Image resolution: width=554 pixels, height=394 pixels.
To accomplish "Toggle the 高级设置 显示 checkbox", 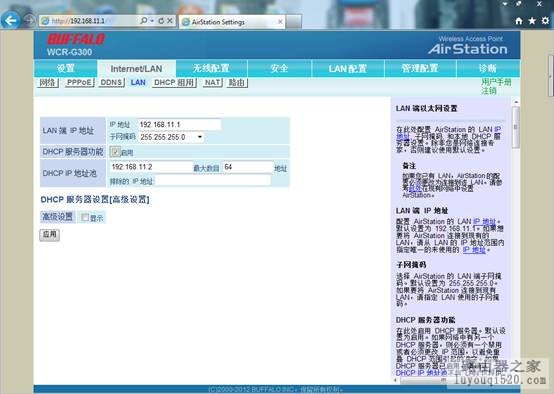I will [x=85, y=217].
